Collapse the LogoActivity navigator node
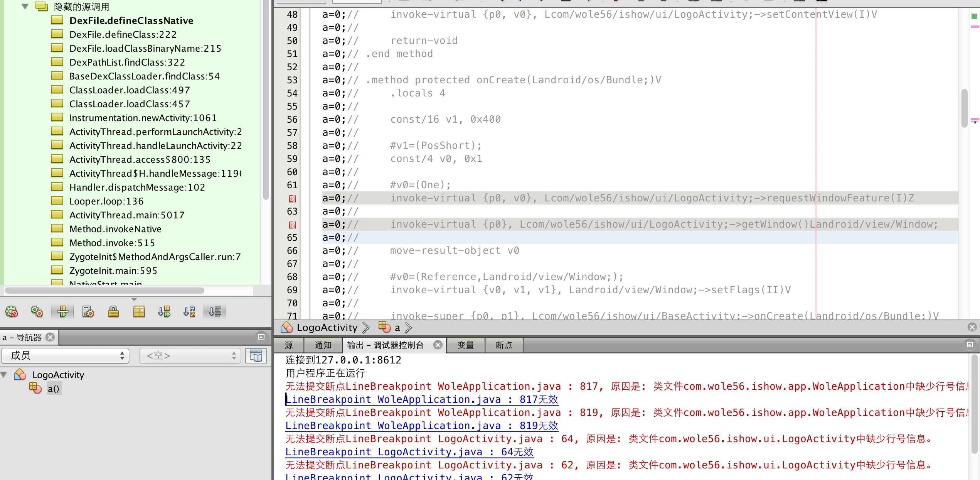This screenshot has height=480, width=980. [x=4, y=375]
